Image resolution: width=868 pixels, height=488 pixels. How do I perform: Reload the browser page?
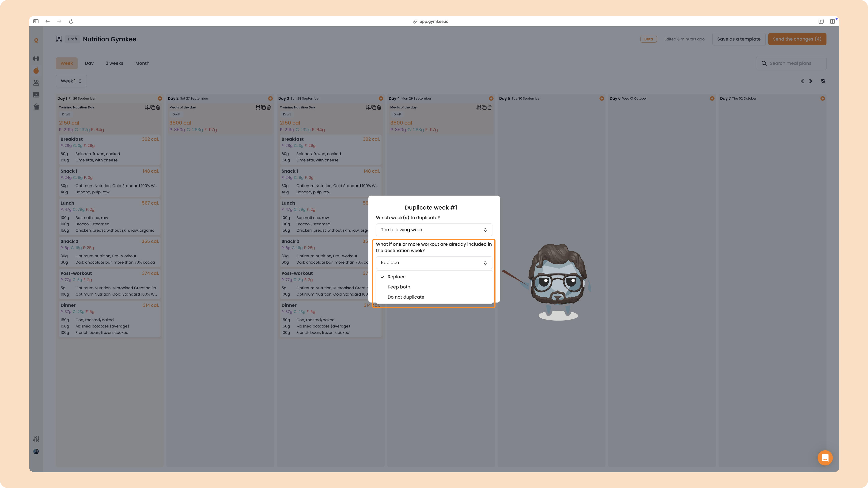71,21
